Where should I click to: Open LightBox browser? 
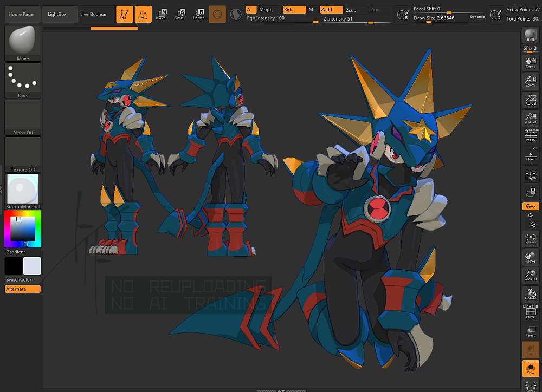click(60, 14)
